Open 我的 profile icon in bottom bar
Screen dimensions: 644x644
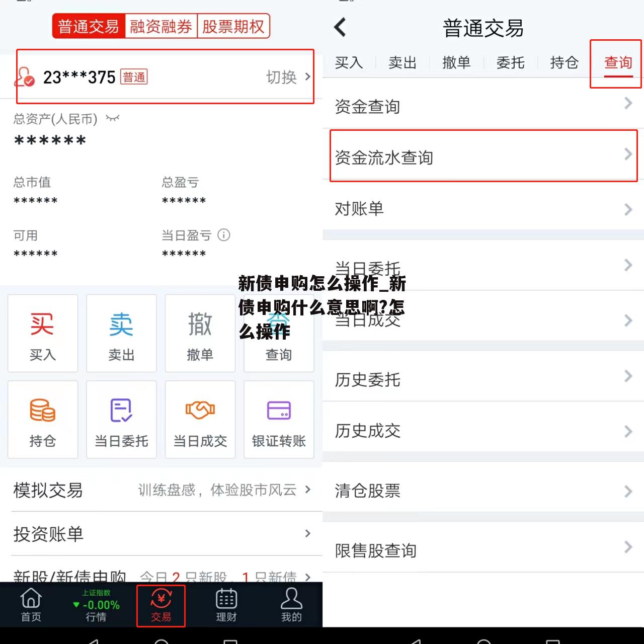coord(291,605)
